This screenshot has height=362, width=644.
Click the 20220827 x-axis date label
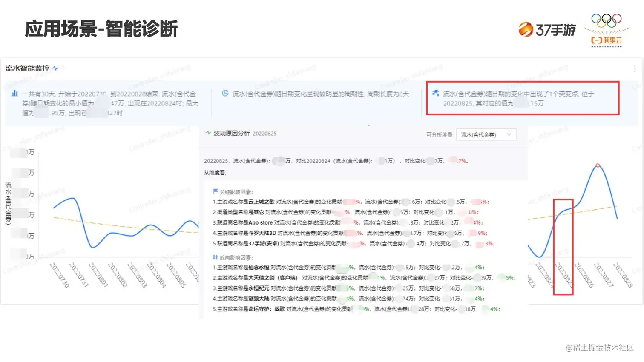point(604,275)
